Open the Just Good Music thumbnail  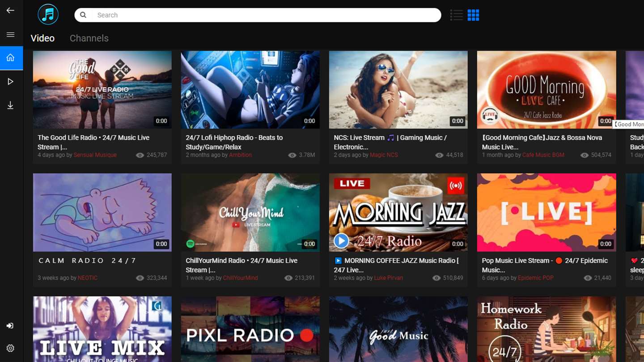[398, 329]
